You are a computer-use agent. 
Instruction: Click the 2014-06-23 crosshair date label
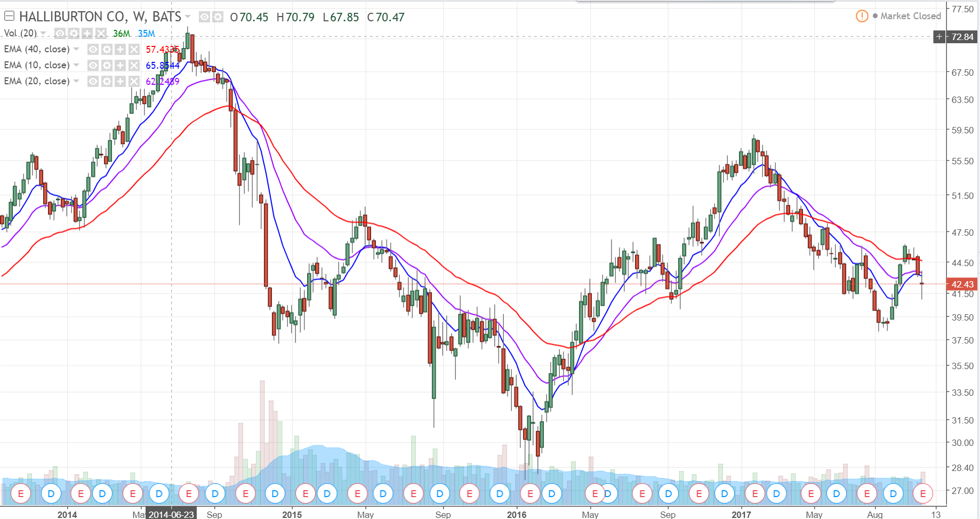click(x=171, y=514)
